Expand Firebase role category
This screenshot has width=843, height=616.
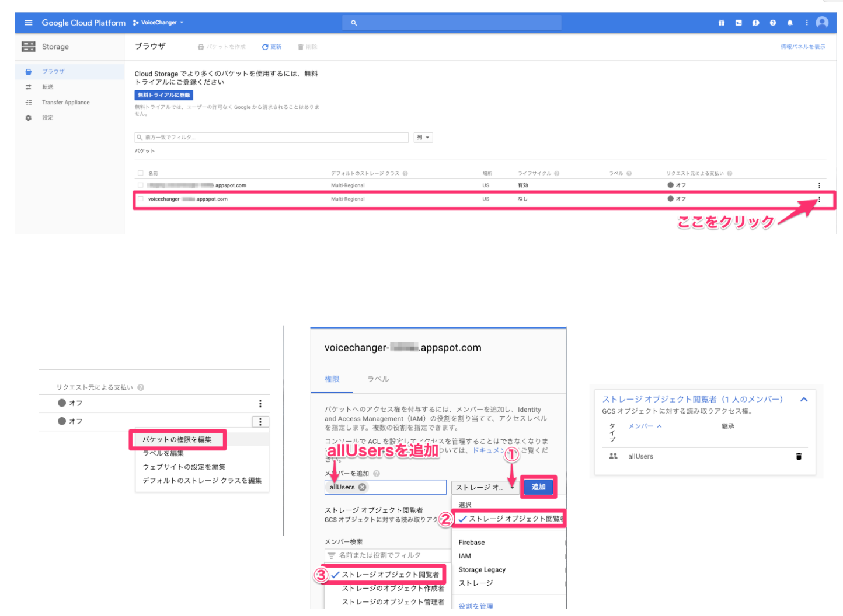point(472,542)
